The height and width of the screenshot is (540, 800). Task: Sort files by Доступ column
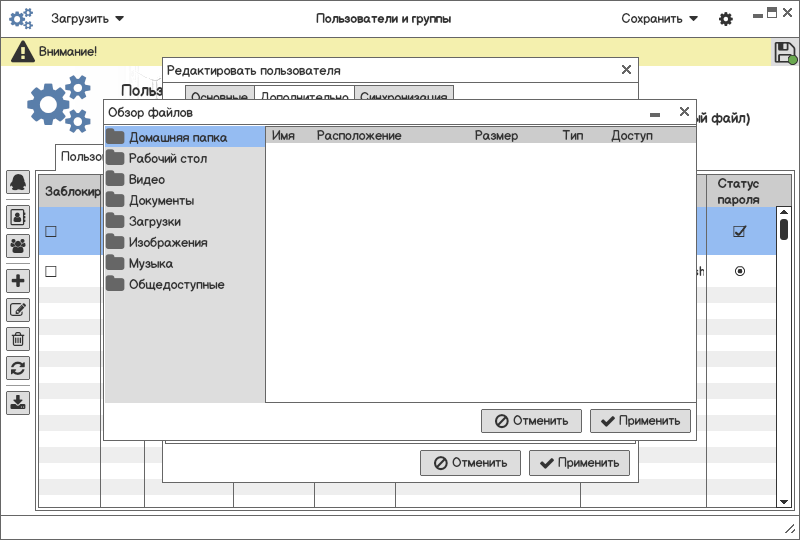point(632,135)
